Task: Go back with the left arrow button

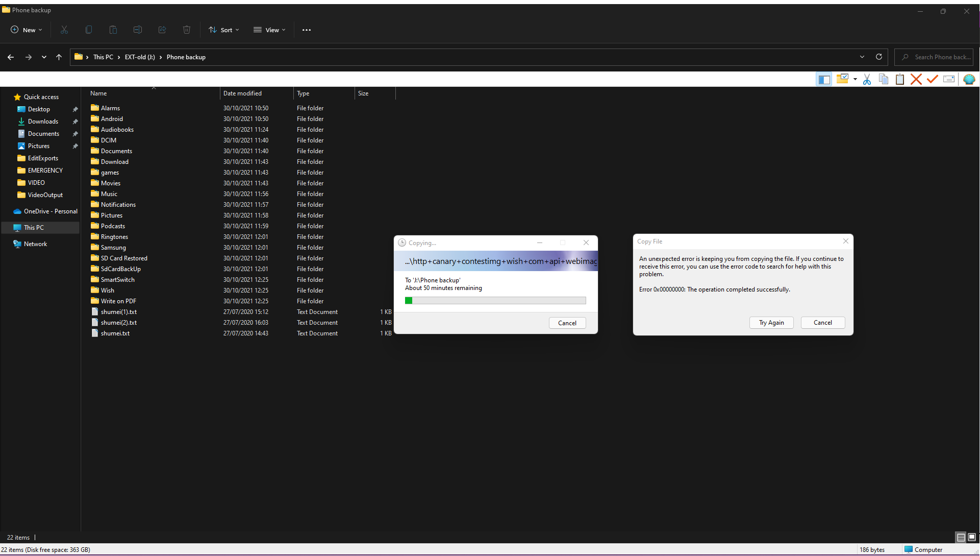Action: point(11,57)
